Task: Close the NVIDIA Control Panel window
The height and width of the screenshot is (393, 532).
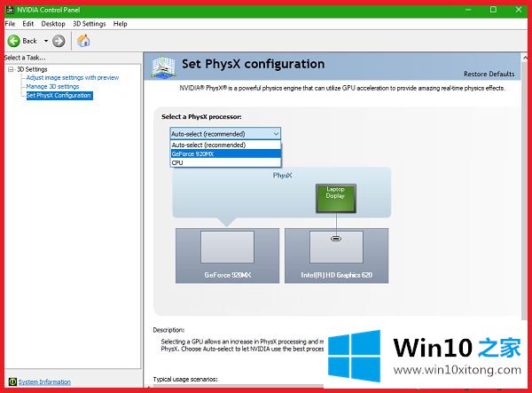Action: point(519,10)
